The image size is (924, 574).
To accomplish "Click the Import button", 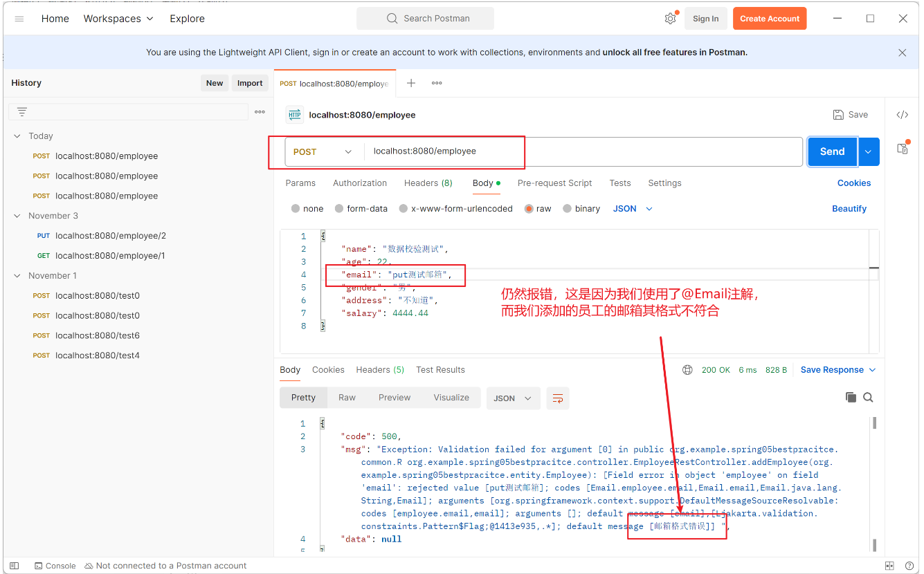I will click(x=250, y=83).
